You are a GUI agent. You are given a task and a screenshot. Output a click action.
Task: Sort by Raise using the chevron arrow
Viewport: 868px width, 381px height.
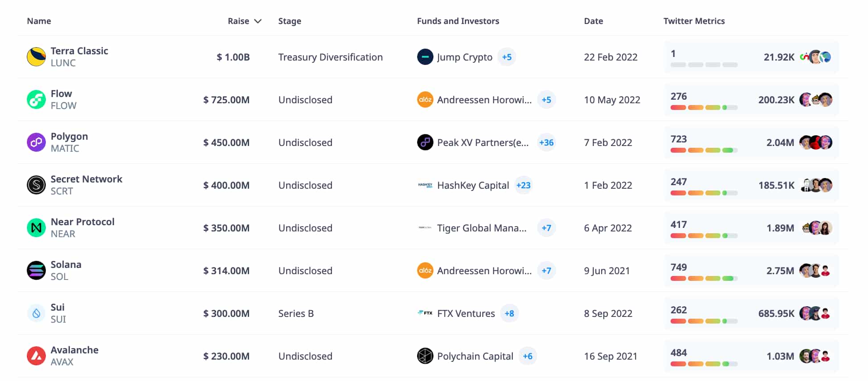(x=258, y=21)
